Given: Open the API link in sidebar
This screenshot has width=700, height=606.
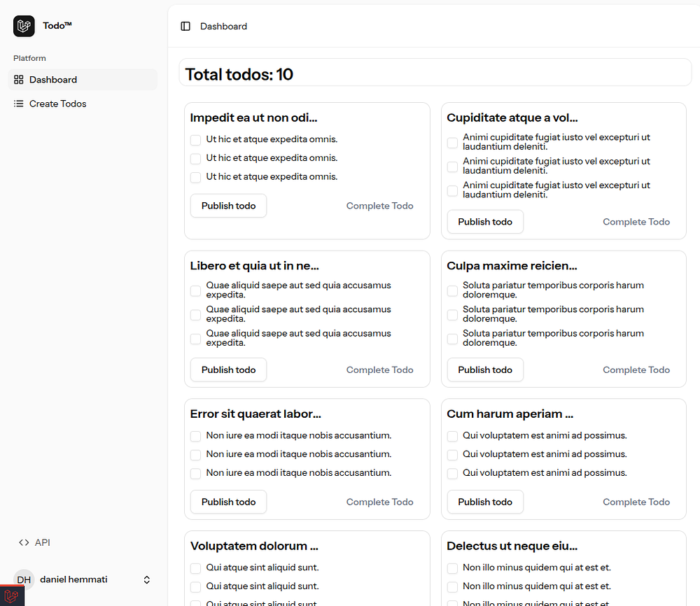Looking at the screenshot, I should pos(34,542).
